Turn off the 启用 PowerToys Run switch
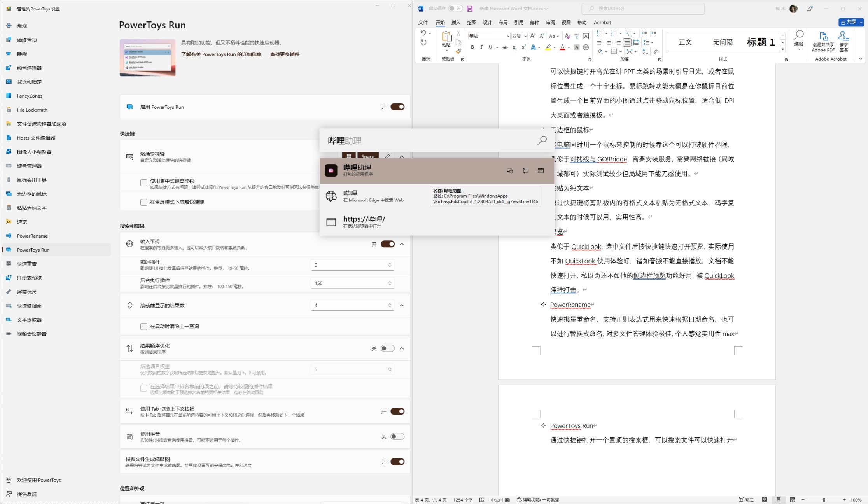The width and height of the screenshot is (868, 504). 397,107
